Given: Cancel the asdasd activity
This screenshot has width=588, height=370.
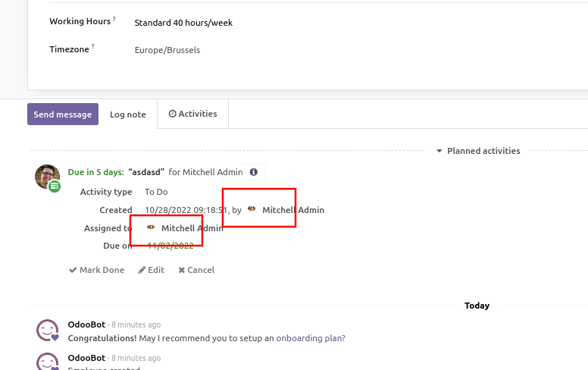Looking at the screenshot, I should tap(196, 270).
